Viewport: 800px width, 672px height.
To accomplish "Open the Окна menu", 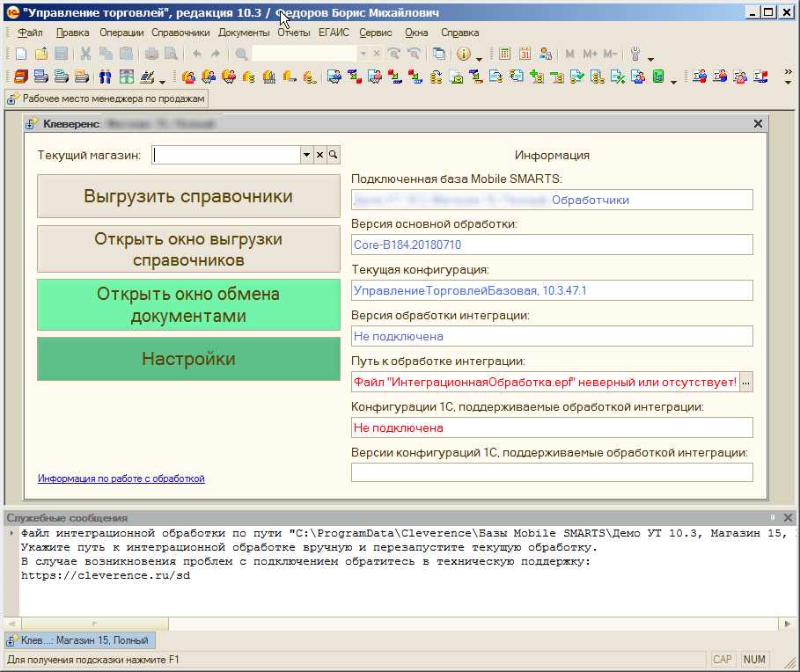I will [x=416, y=33].
